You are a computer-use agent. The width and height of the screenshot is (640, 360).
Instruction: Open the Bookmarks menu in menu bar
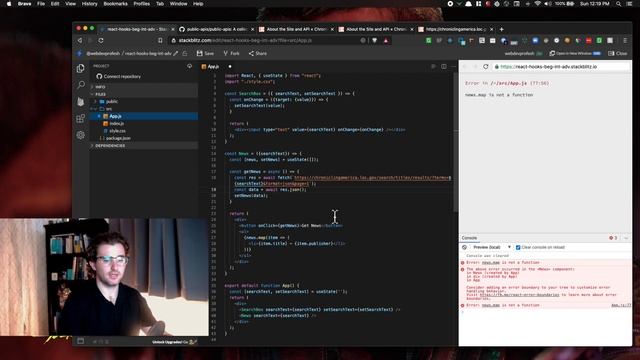(116, 4)
